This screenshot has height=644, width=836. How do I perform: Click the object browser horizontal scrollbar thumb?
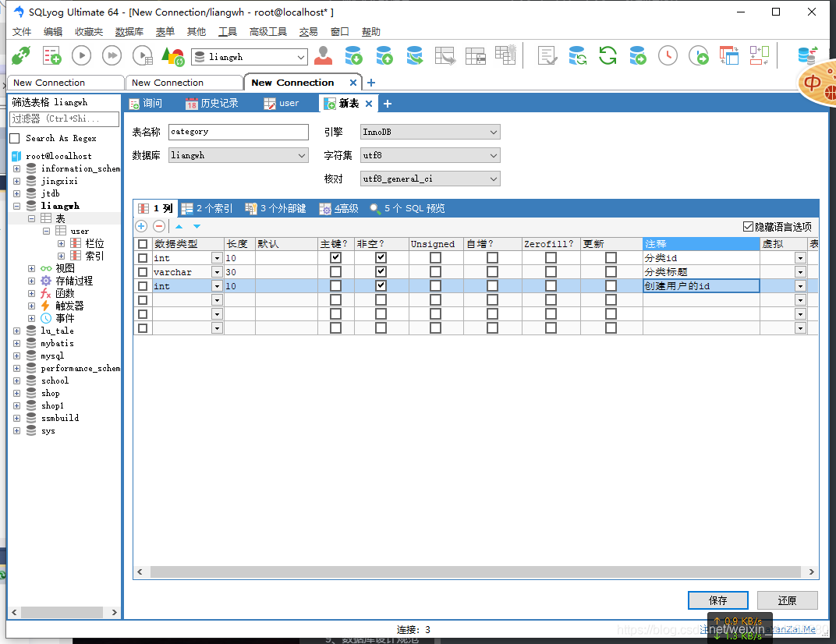63,612
